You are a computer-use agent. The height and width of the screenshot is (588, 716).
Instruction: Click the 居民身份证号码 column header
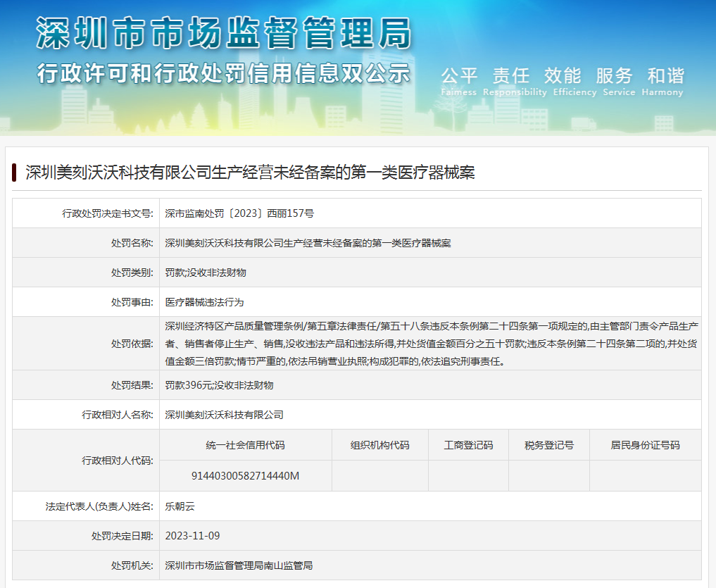tap(645, 445)
